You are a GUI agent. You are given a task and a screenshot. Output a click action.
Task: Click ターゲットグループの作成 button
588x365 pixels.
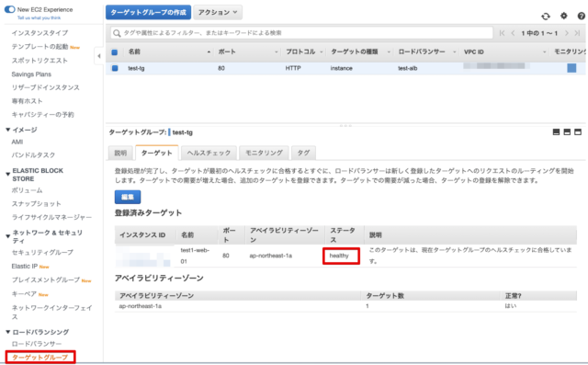149,12
